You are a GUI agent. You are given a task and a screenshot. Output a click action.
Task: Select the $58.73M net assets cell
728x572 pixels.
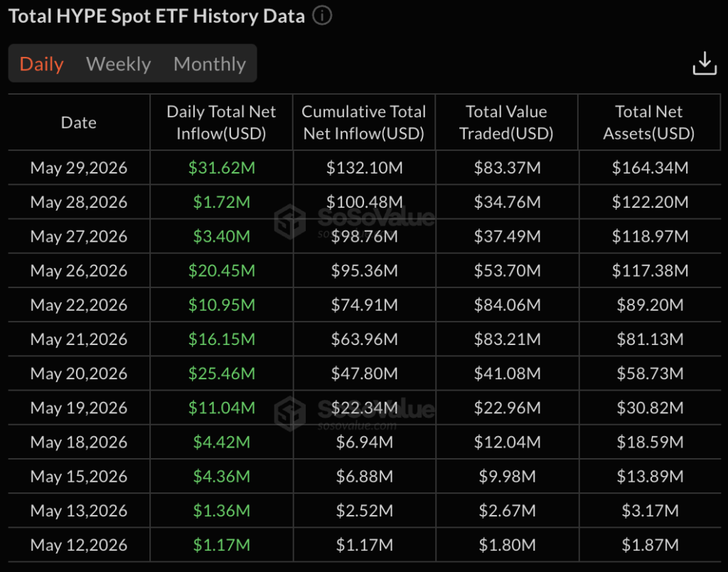(650, 374)
